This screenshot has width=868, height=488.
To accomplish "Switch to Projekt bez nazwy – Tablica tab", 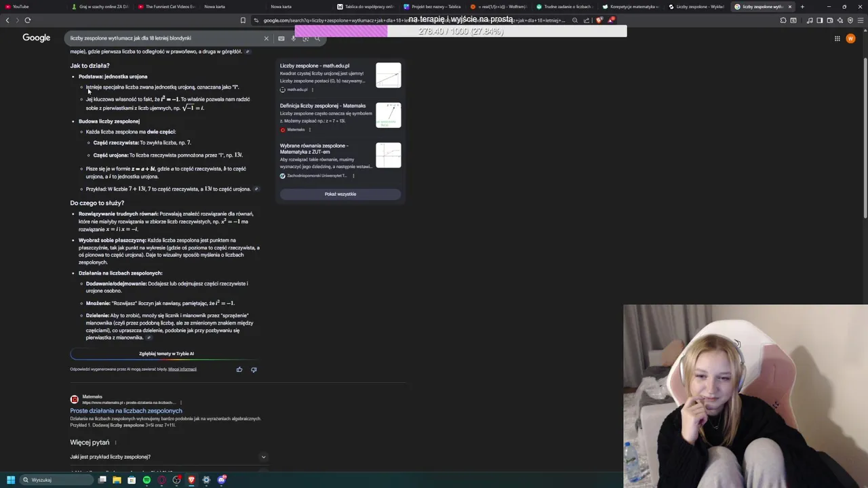I will click(433, 7).
